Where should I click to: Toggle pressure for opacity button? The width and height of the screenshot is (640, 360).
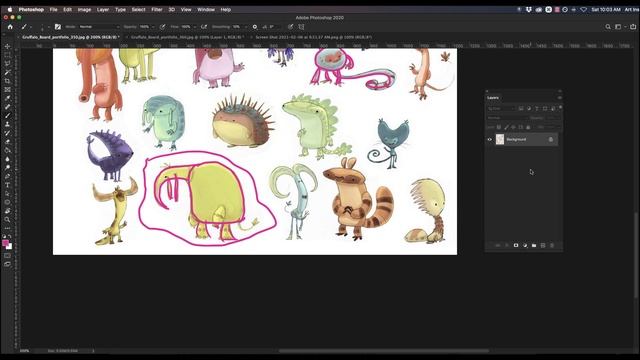[x=162, y=27]
